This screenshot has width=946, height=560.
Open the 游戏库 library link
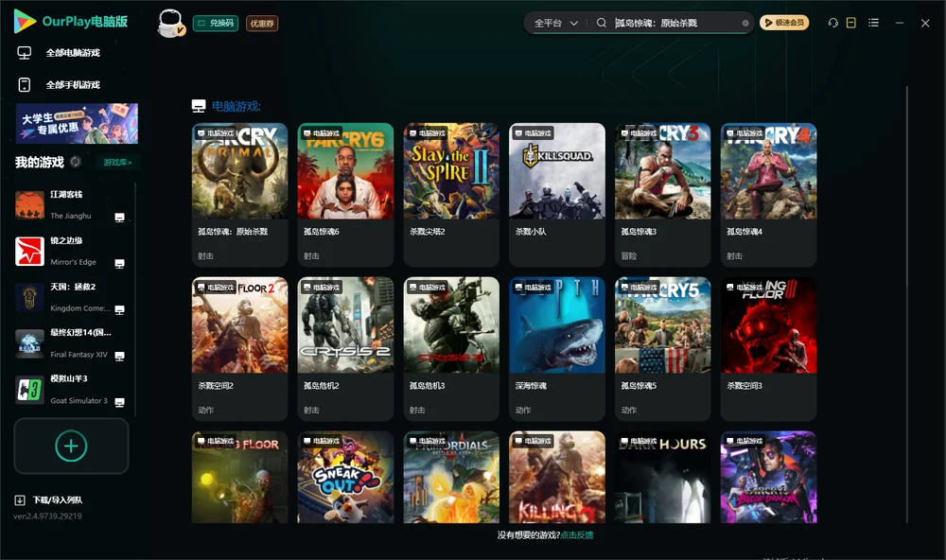pos(117,163)
